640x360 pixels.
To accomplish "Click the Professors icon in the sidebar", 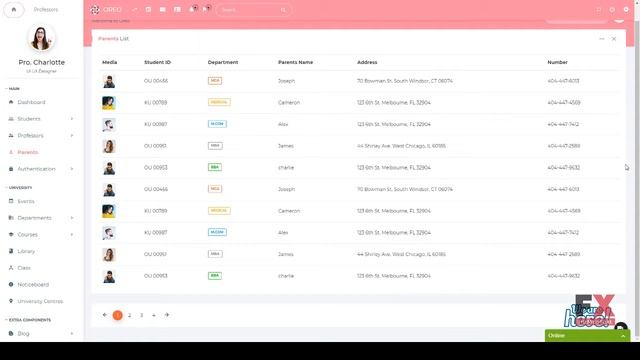I will [x=11, y=136].
